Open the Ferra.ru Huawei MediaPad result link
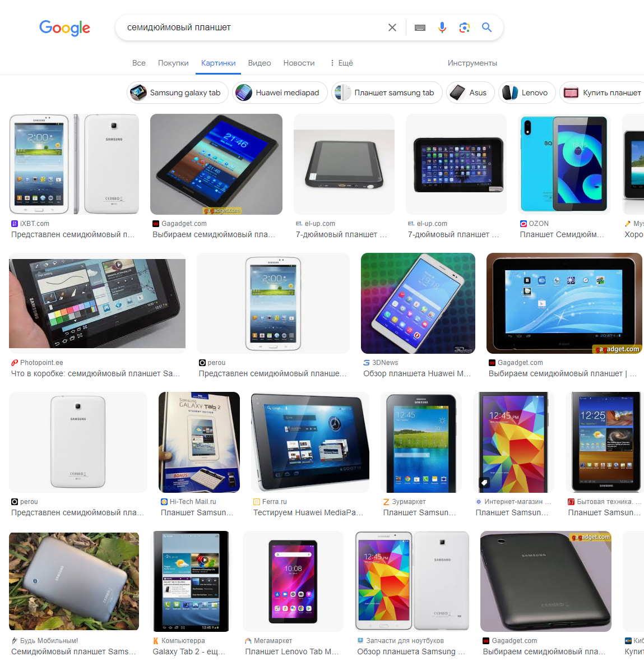Viewport: 644px width, 661px height. (308, 512)
